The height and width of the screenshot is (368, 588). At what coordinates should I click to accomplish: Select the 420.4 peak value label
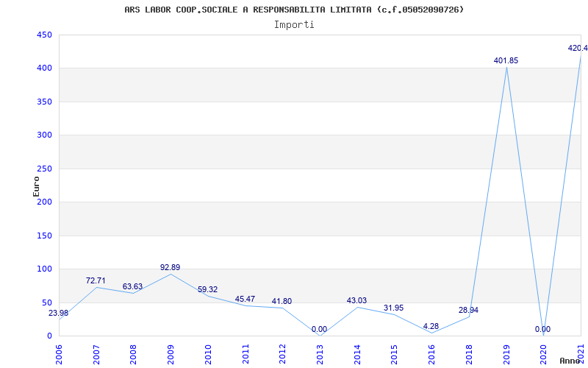(x=577, y=48)
